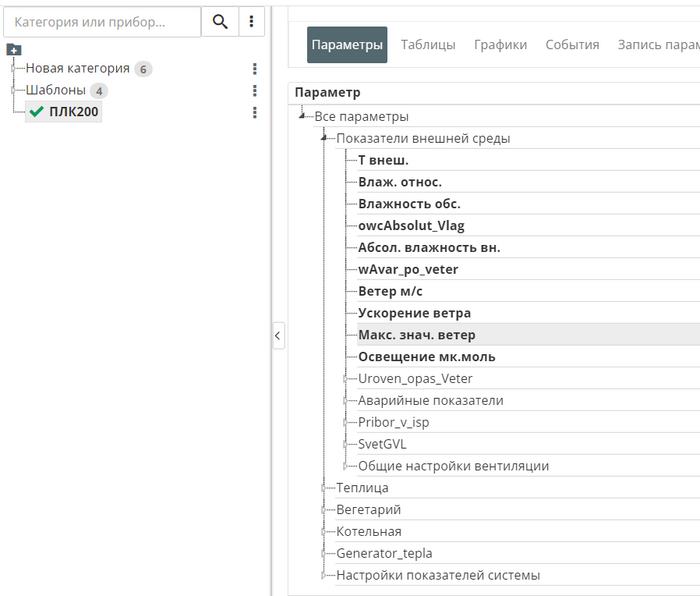Open three-dot menu for Новая категория
This screenshot has height=596, width=700.
click(x=255, y=69)
